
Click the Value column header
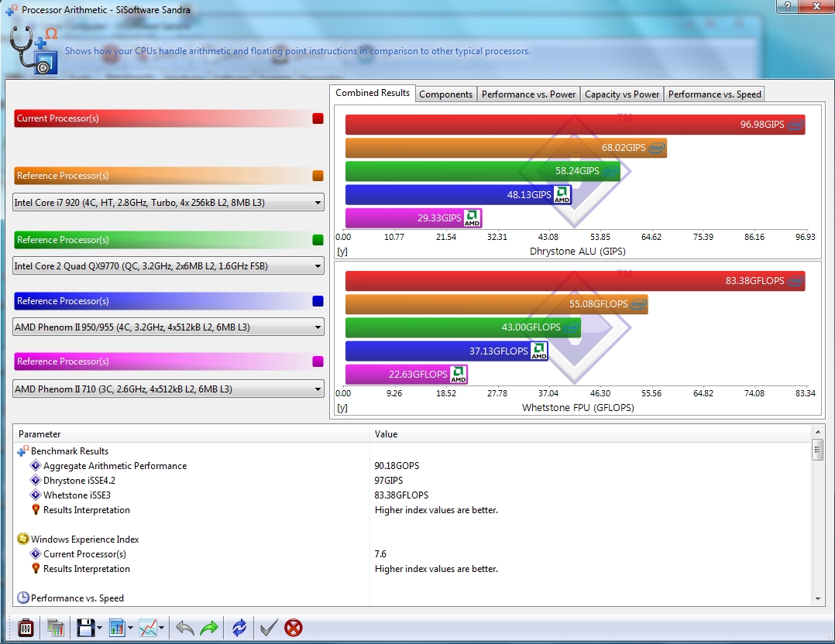tap(590, 433)
